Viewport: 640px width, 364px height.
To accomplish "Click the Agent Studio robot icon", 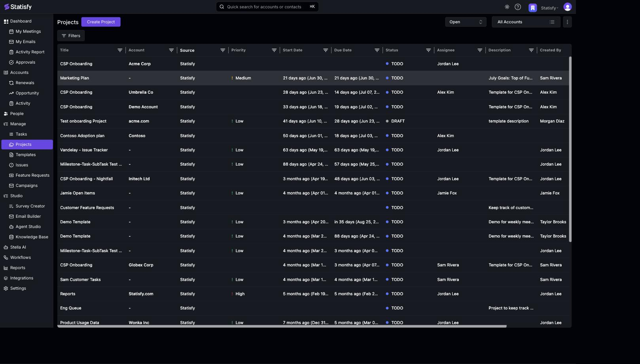I will click(x=11, y=227).
